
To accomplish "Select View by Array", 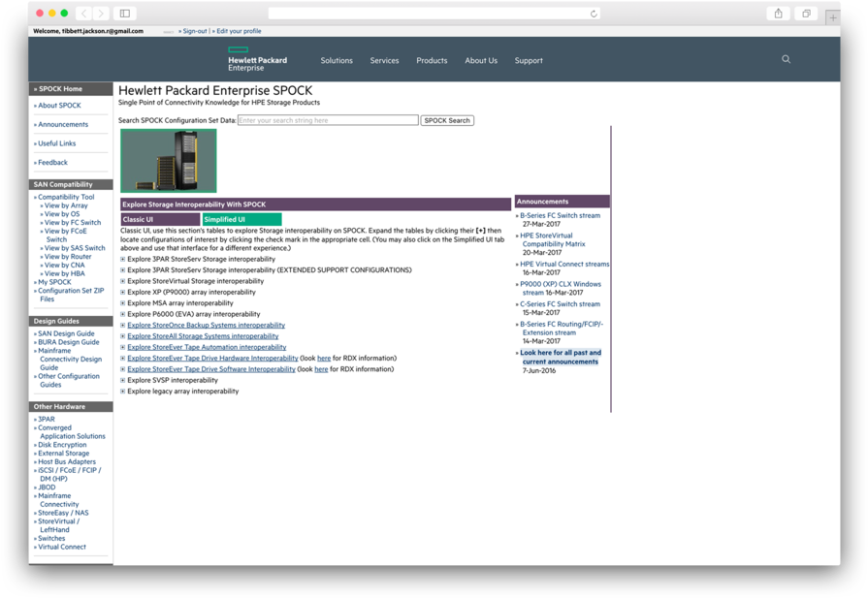I will click(66, 205).
